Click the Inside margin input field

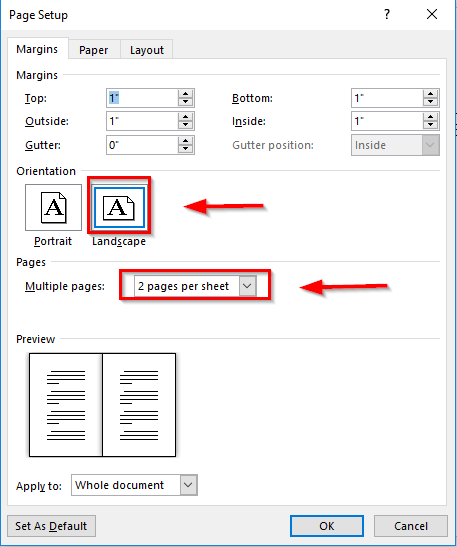tap(387, 121)
